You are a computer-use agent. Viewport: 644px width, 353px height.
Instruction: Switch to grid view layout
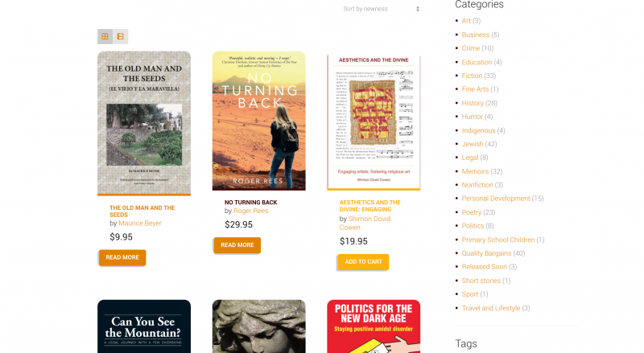tap(105, 36)
